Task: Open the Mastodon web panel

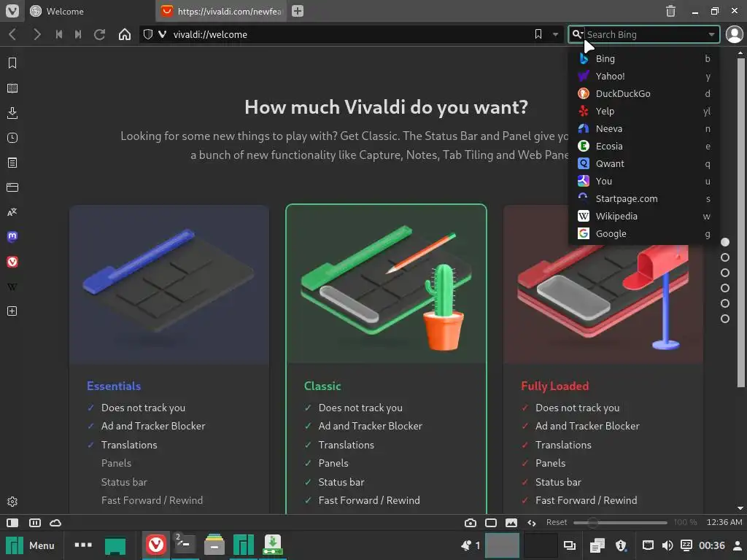Action: [12, 237]
